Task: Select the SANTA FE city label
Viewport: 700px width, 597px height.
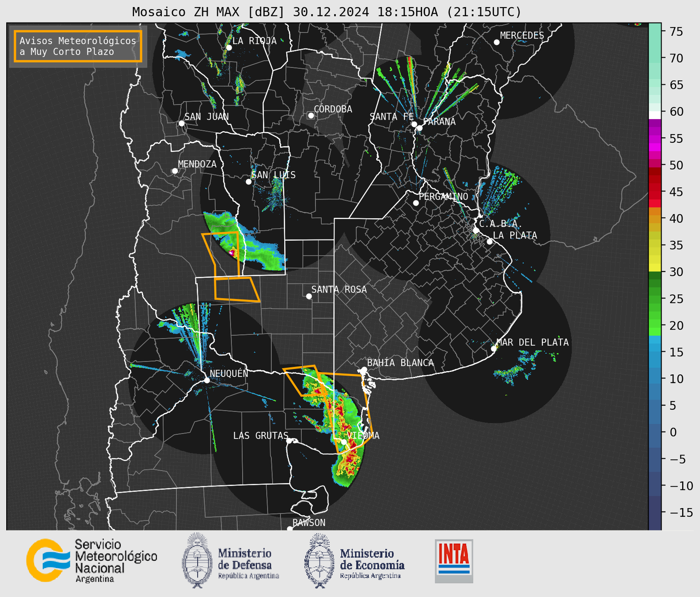Action: 392,117
